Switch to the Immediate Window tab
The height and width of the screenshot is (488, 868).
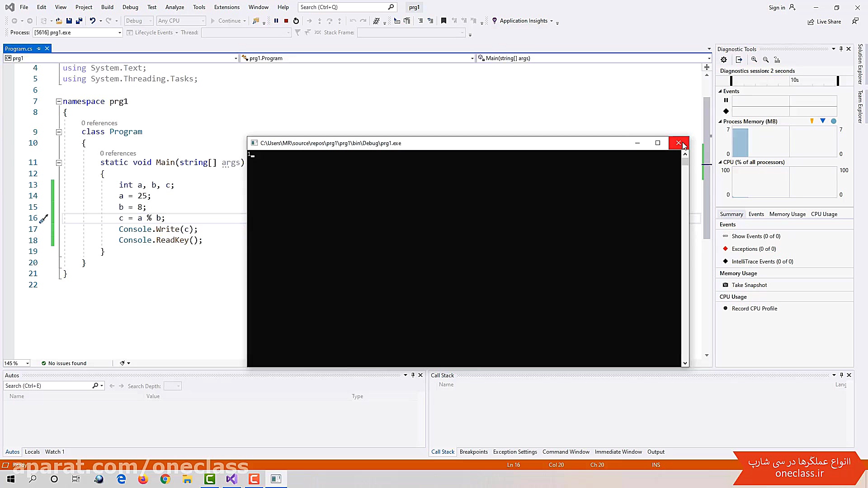[x=618, y=452]
